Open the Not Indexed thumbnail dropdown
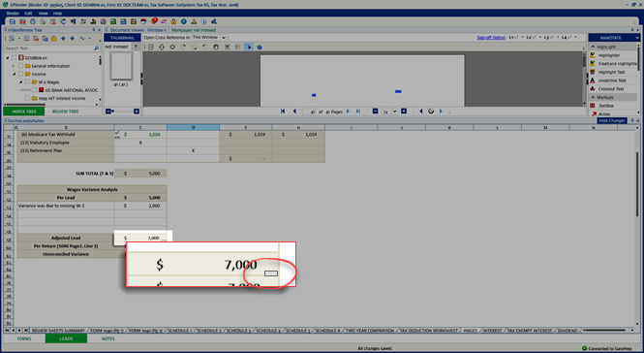The height and width of the screenshot is (353, 644). click(x=136, y=47)
